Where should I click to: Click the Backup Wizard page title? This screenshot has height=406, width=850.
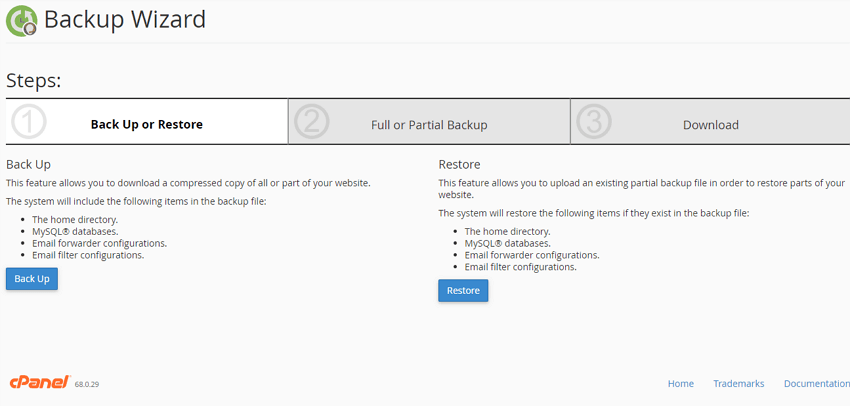pyautogui.click(x=125, y=20)
